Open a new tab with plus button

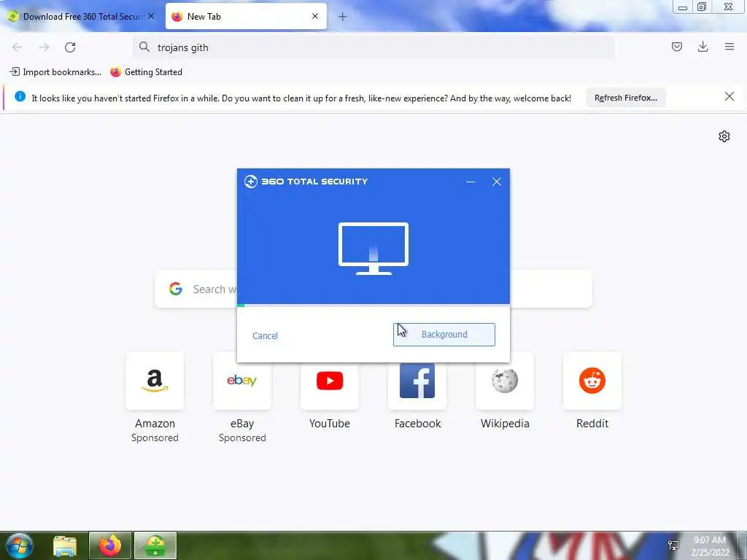coord(343,17)
